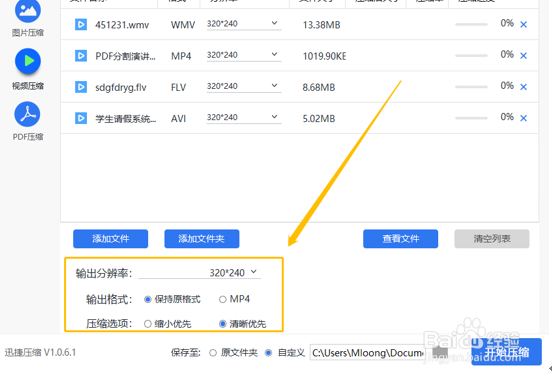Remove 451231.wmv with its X icon

pyautogui.click(x=523, y=25)
